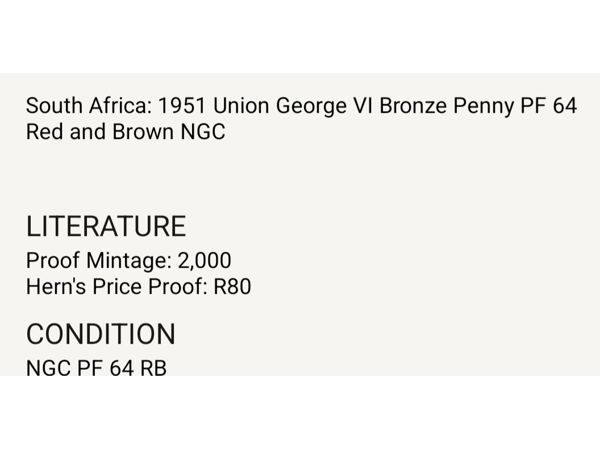
Task: Click the LITERATURE section heading
Action: pyautogui.click(x=105, y=226)
